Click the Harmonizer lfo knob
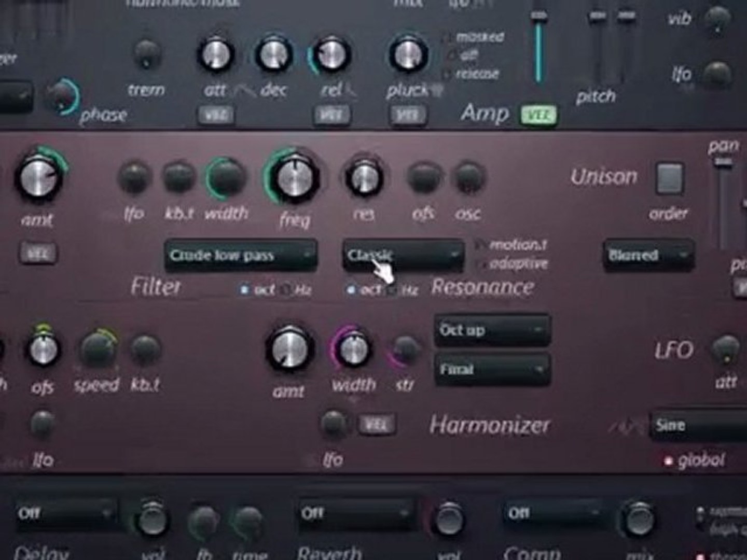 coord(334,424)
